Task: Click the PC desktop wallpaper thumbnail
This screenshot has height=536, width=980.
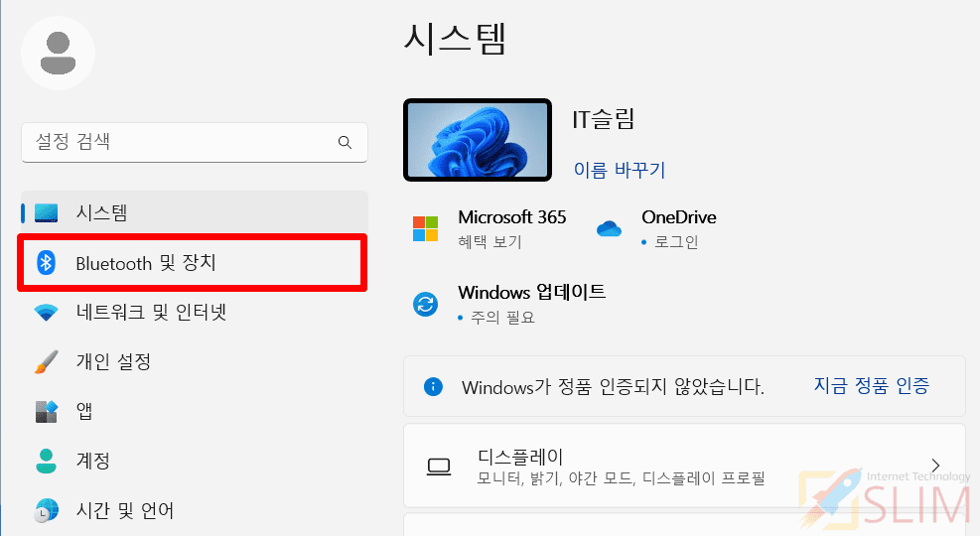Action: click(478, 140)
